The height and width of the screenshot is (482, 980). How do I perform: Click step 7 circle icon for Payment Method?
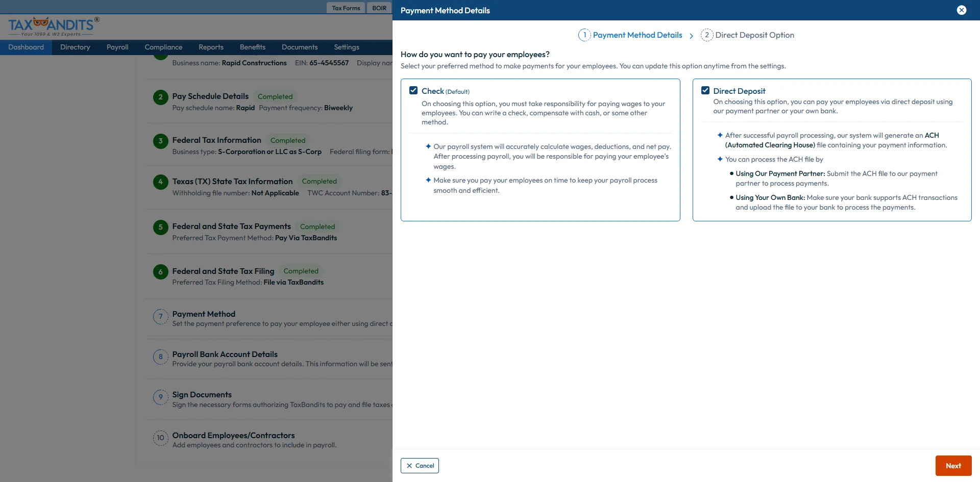[x=161, y=317]
